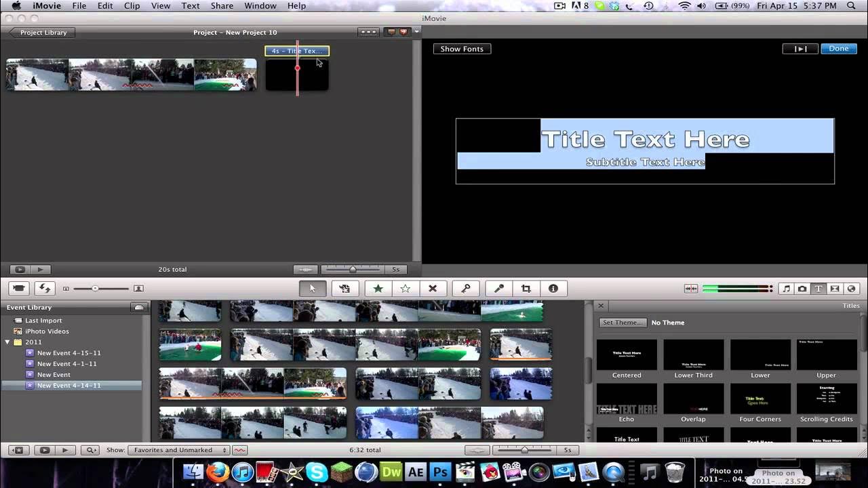The height and width of the screenshot is (488, 868).
Task: Toggle audio skimming button
Action: click(691, 289)
